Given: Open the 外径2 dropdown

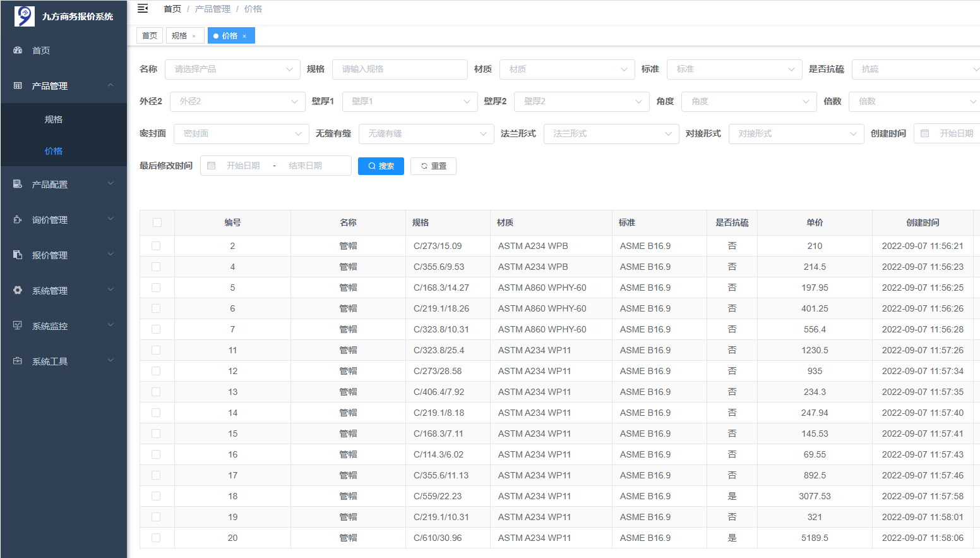Looking at the screenshot, I should click(237, 101).
